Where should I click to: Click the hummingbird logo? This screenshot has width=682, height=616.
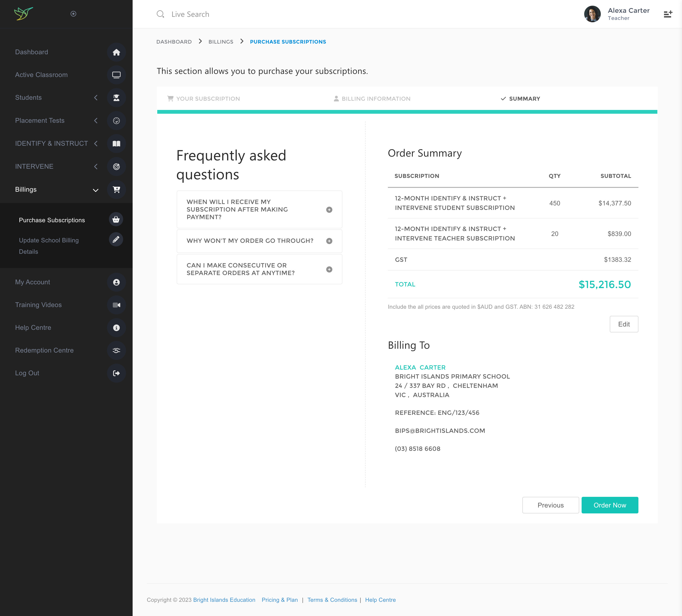point(23,14)
